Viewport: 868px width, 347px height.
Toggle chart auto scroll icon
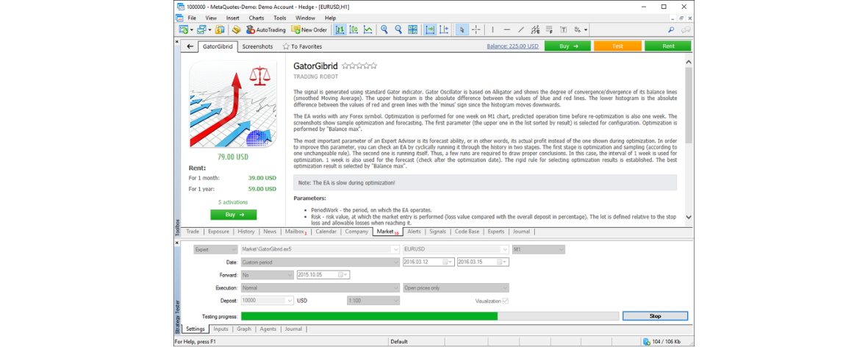pos(429,30)
